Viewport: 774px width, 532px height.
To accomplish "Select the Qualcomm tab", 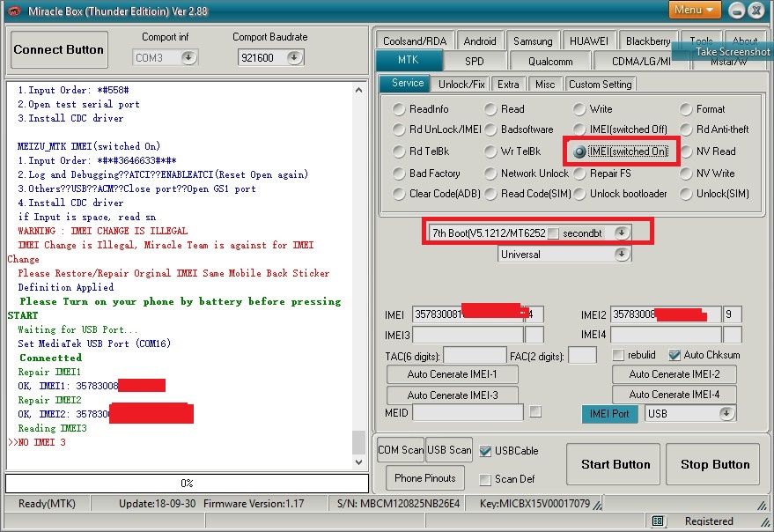I will point(550,62).
